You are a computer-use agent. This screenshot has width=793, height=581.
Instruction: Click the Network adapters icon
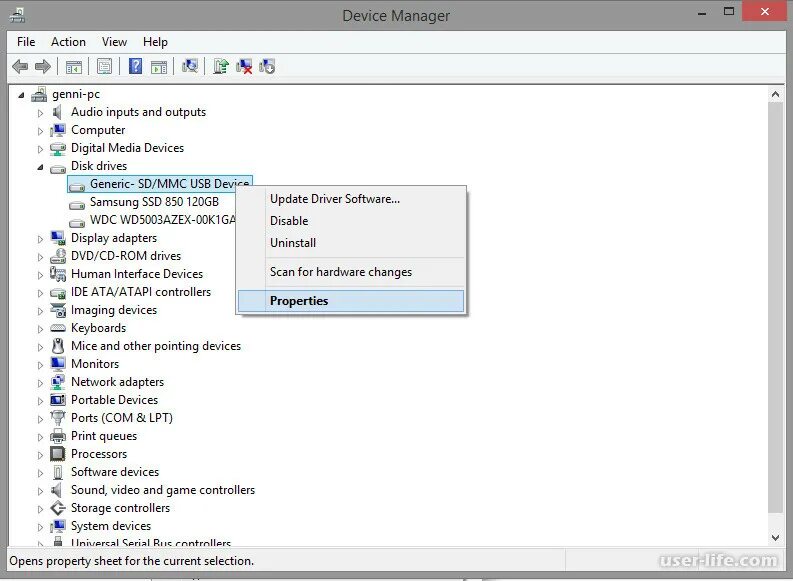[58, 382]
